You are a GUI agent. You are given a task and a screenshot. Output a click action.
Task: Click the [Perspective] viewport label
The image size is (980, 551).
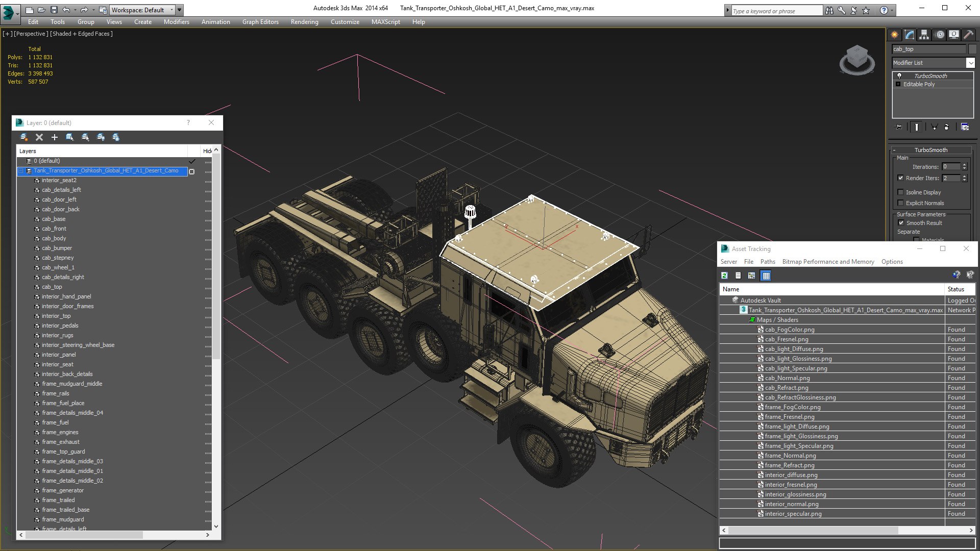click(x=31, y=34)
